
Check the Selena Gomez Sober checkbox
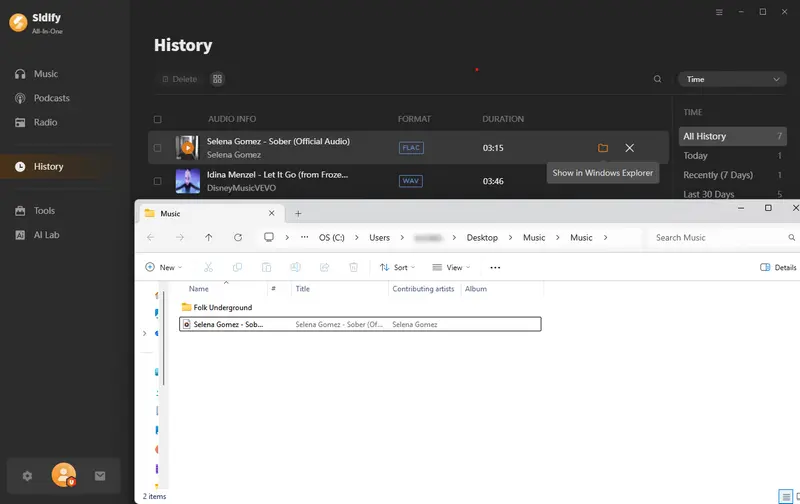[158, 148]
